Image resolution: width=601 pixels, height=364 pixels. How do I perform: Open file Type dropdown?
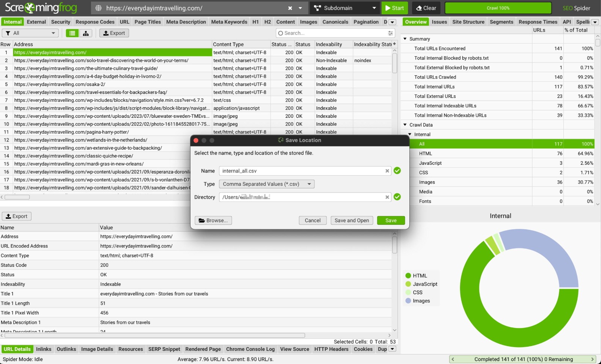click(266, 184)
